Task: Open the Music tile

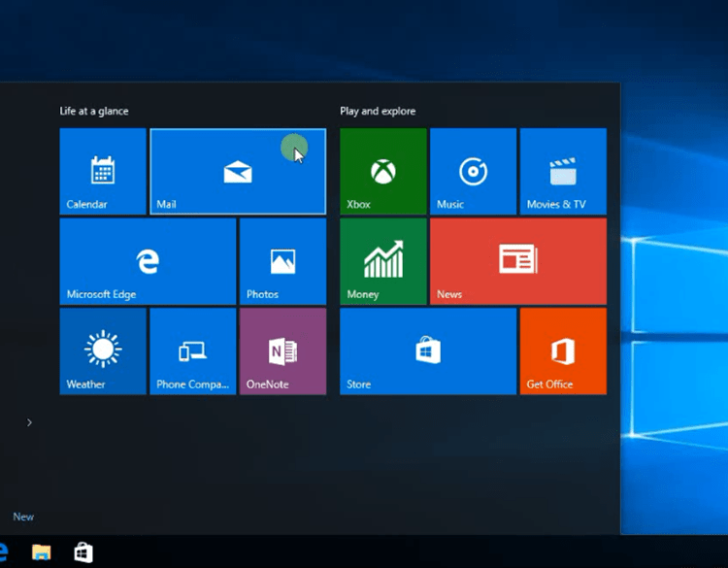Action: click(x=473, y=172)
